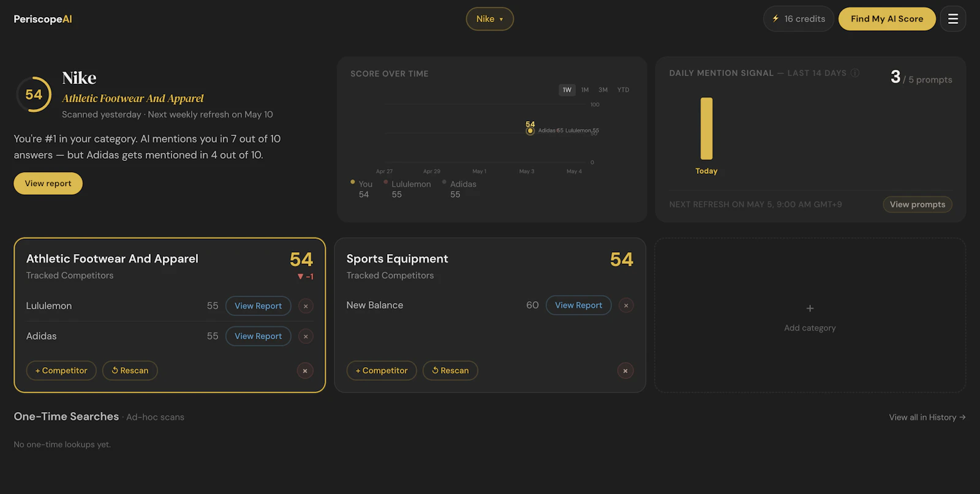Click the score 54 data point on chart
Image resolution: width=980 pixels, height=494 pixels.
(x=530, y=131)
